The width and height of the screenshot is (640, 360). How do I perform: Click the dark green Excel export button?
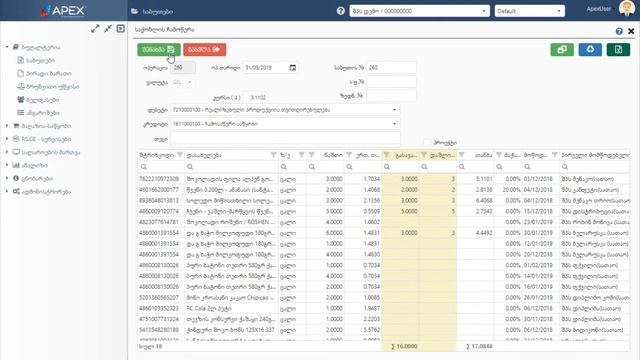pos(618,49)
